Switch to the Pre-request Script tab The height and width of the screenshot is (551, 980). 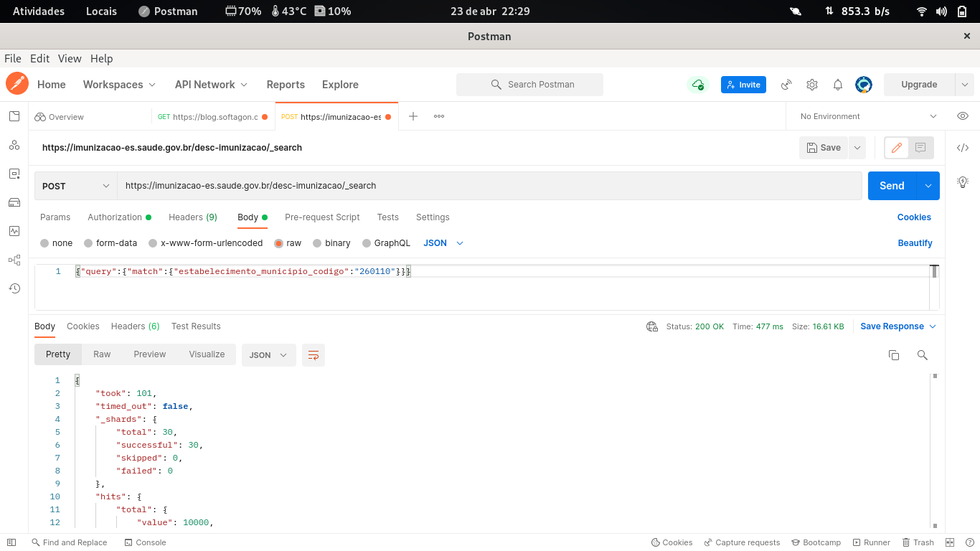tap(322, 217)
